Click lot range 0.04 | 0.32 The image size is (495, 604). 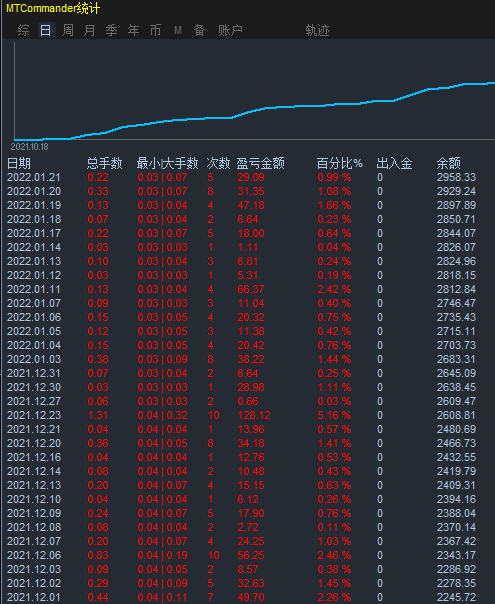click(162, 415)
